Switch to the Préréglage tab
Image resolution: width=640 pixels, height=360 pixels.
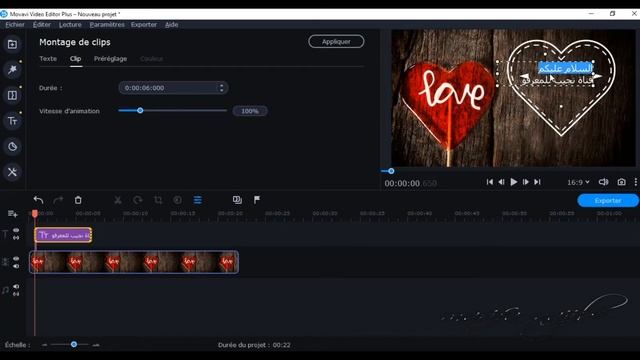click(x=110, y=59)
